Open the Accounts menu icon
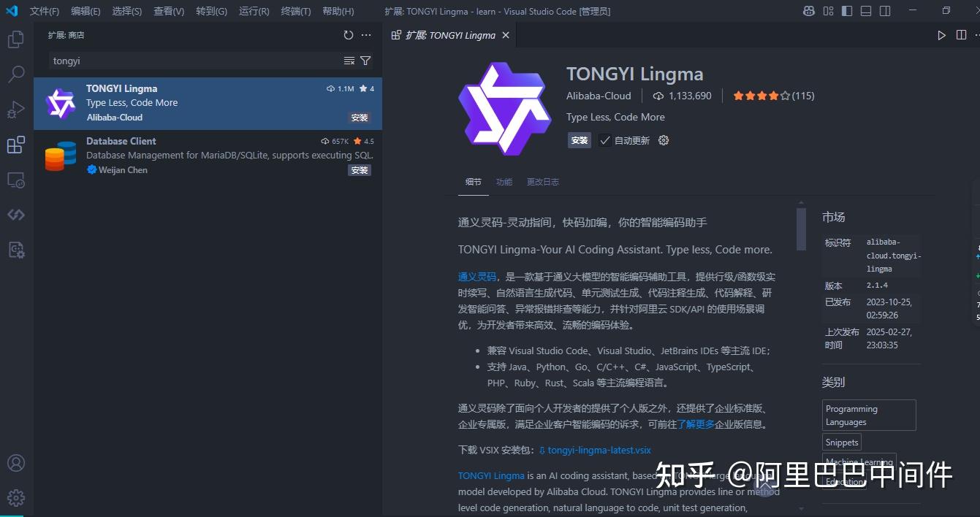Viewport: 980px width, 517px height. click(16, 463)
